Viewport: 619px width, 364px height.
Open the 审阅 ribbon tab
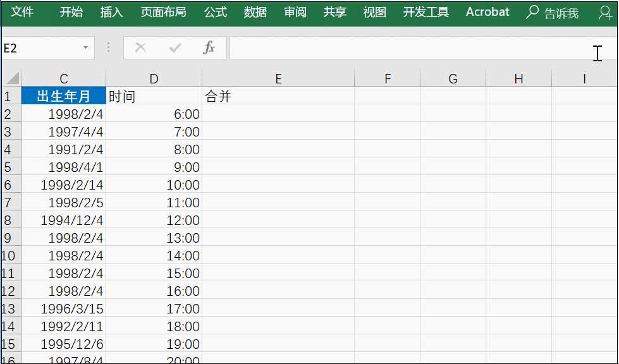coord(295,12)
